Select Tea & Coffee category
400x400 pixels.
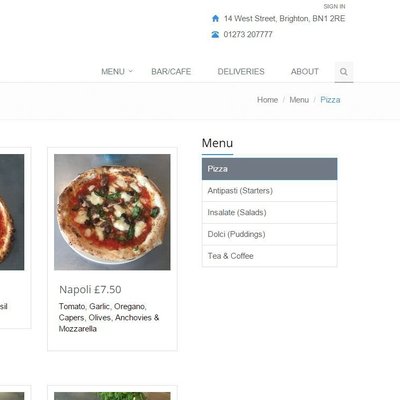coord(269,256)
